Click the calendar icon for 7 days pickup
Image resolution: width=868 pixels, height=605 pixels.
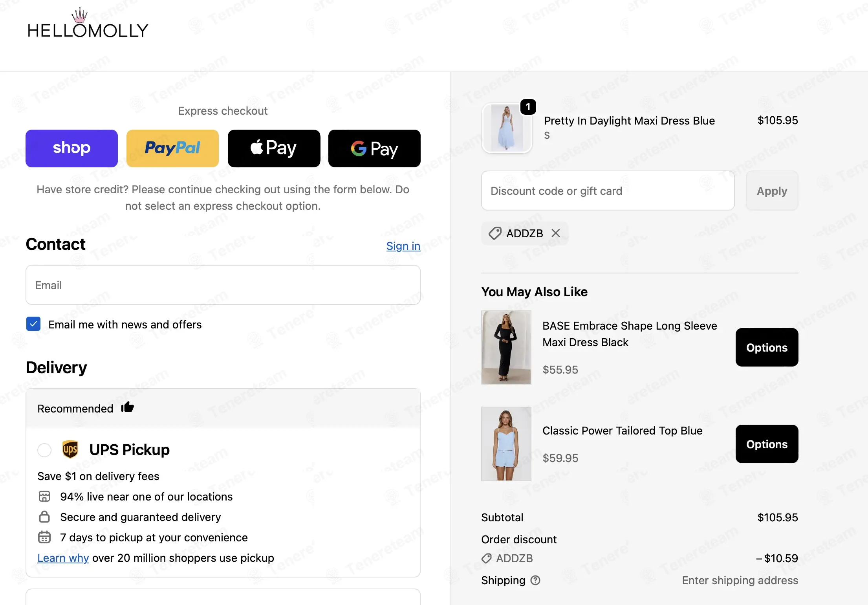[x=44, y=537]
